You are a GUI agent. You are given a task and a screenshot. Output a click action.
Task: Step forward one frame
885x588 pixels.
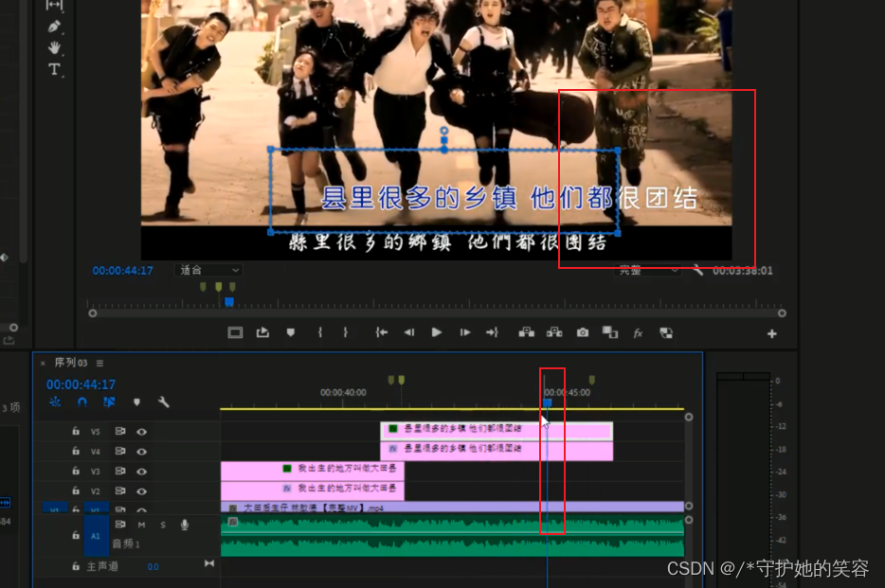point(464,332)
